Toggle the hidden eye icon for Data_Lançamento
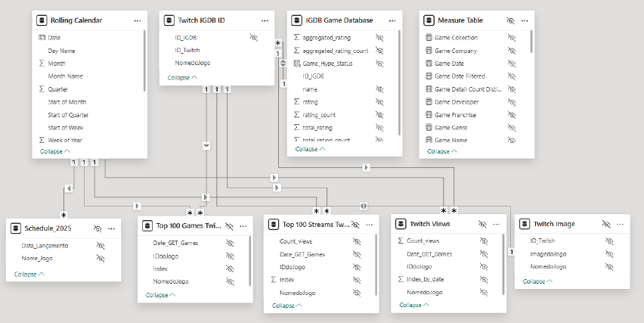 pyautogui.click(x=101, y=246)
